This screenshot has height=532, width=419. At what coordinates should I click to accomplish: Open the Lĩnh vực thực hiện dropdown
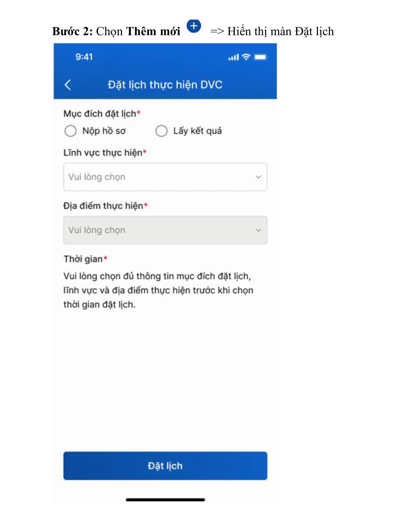[165, 177]
